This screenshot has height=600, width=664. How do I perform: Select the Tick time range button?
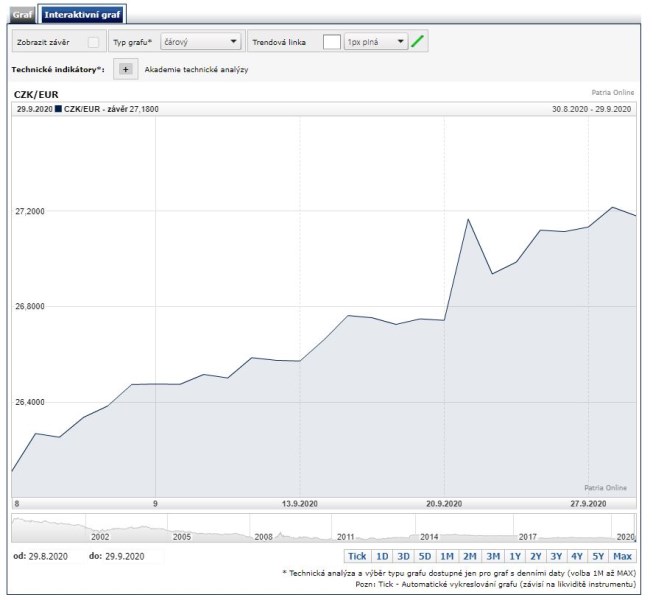coord(357,556)
